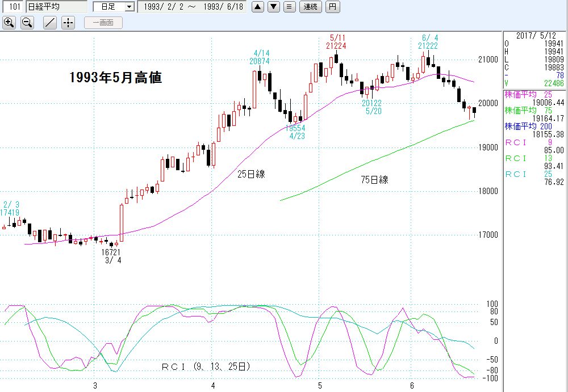The image size is (568, 392).
Task: Click the 5/11 high 21224 marker
Action: point(336,41)
